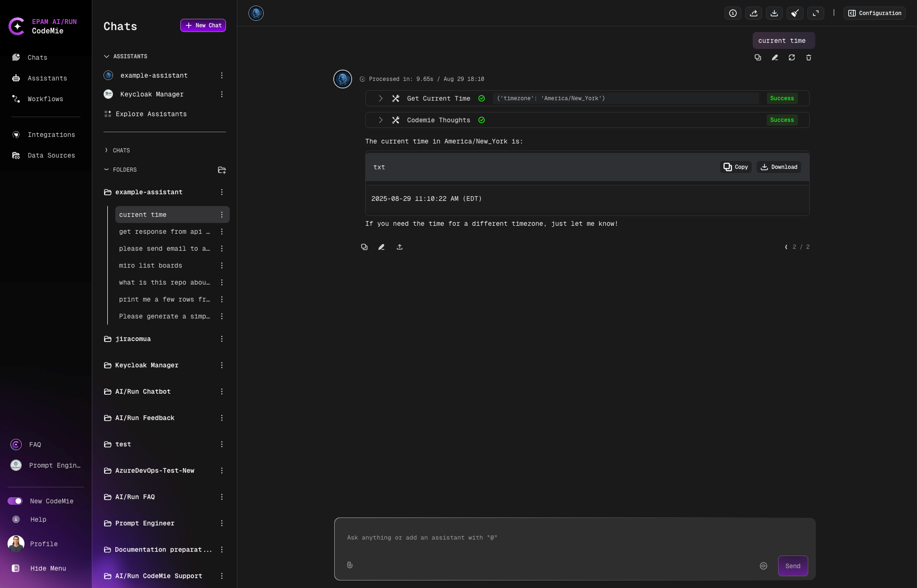The width and height of the screenshot is (917, 588).
Task: Open the Workflows menu item
Action: [x=45, y=99]
